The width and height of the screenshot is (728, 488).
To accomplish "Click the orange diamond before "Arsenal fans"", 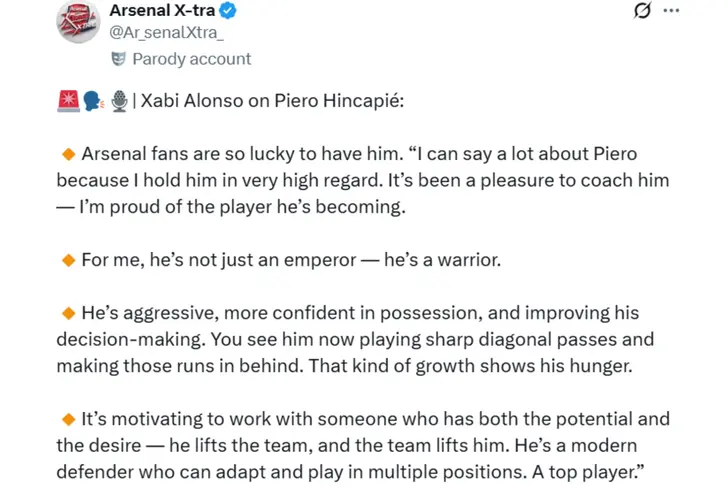I will coord(69,155).
